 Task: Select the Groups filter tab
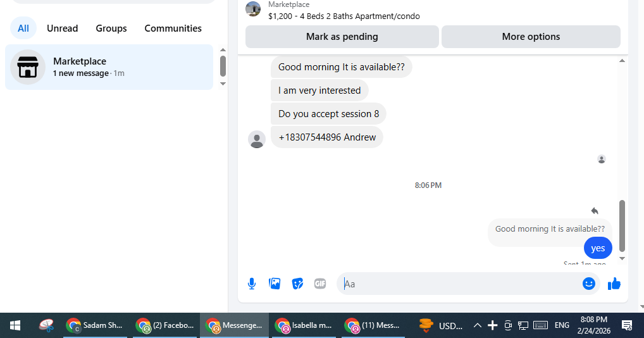111,28
